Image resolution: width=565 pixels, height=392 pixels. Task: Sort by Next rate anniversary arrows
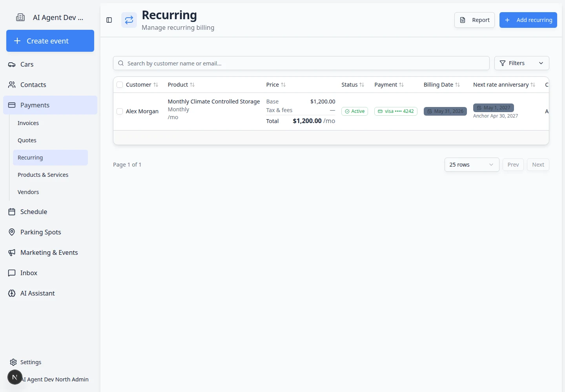click(533, 85)
